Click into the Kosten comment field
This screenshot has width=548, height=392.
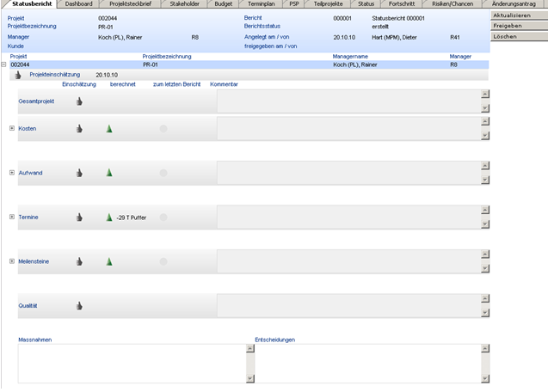[348, 129]
